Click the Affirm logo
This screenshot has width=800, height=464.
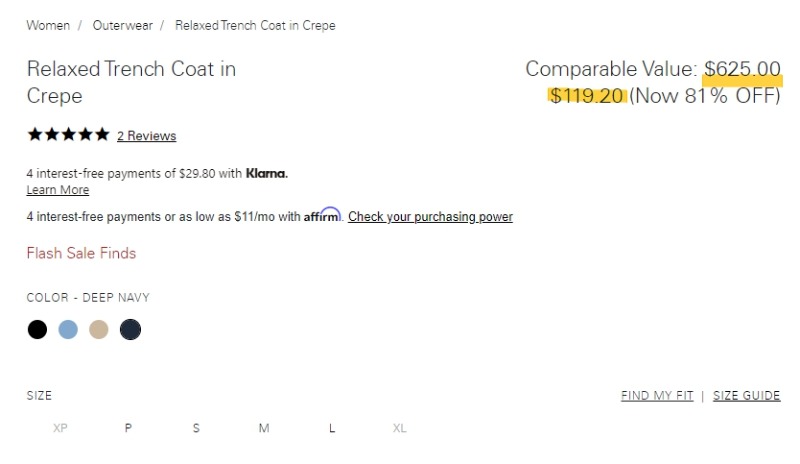[x=322, y=215]
